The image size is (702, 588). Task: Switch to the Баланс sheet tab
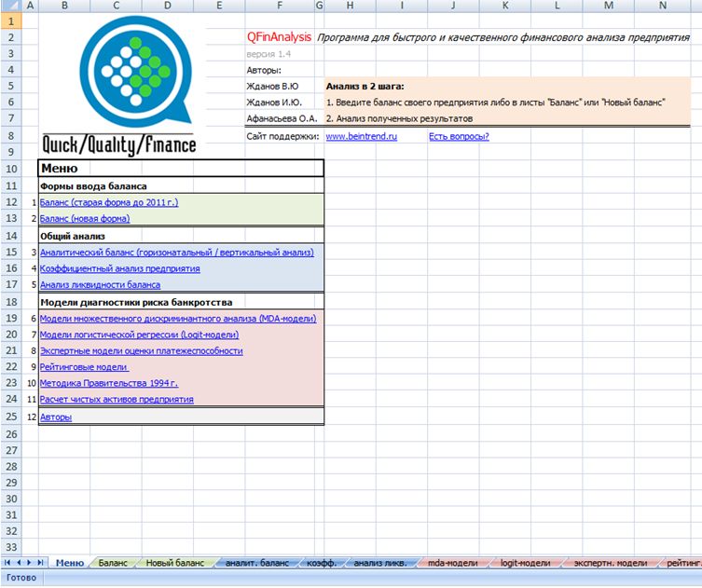pyautogui.click(x=113, y=563)
